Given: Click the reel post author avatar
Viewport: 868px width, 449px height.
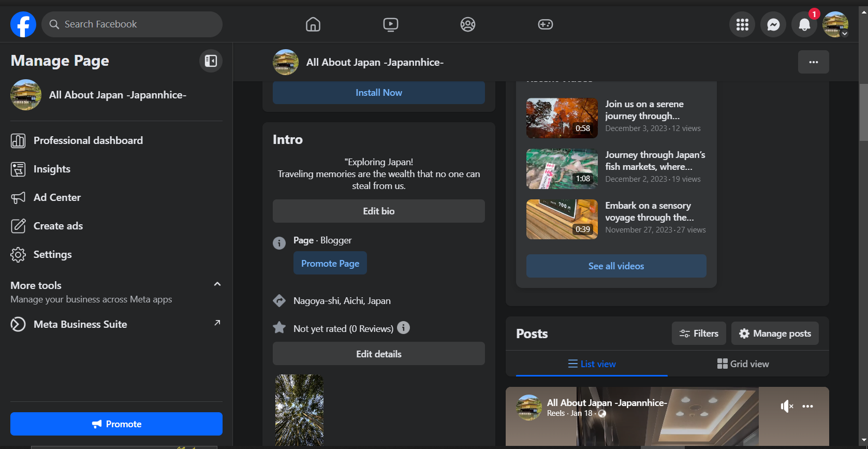Looking at the screenshot, I should (x=529, y=408).
